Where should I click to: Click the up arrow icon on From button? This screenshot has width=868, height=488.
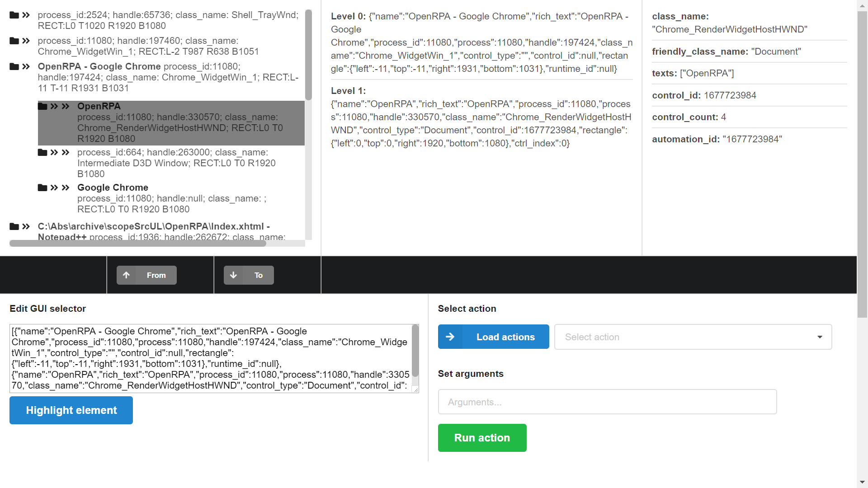126,275
